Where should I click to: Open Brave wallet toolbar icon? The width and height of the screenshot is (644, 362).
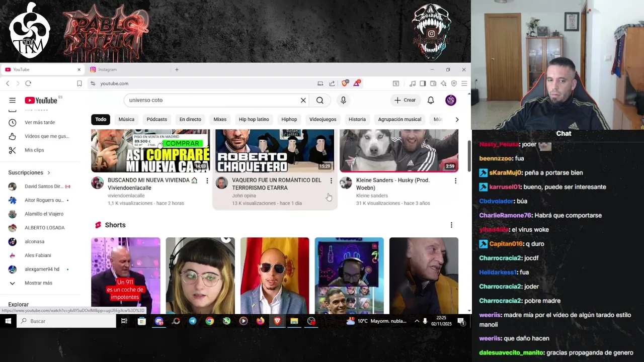(433, 83)
